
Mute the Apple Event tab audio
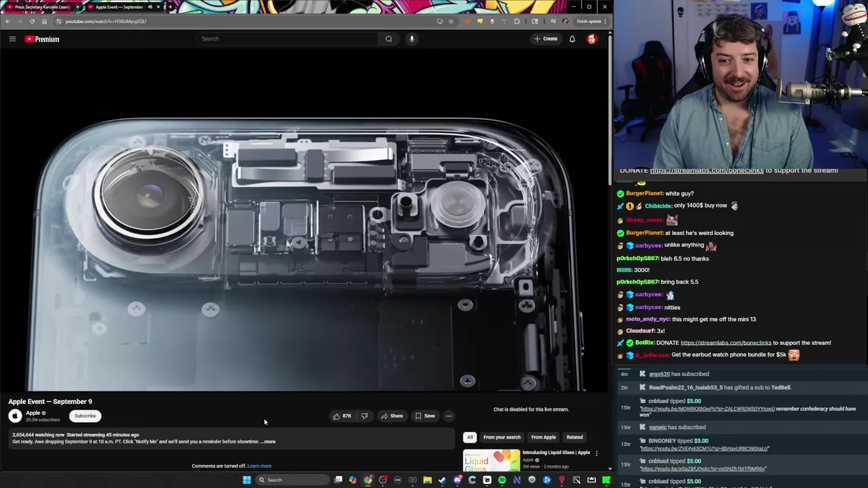(x=150, y=7)
